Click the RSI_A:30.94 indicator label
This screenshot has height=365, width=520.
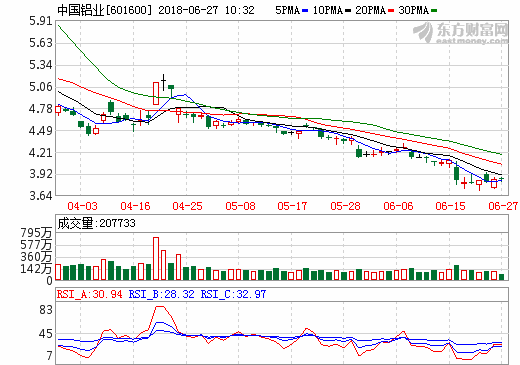tap(90, 294)
